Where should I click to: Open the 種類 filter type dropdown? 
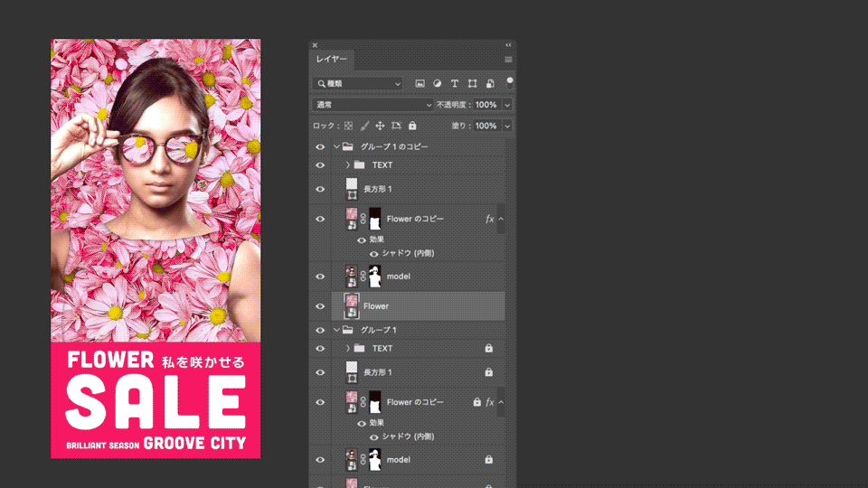click(x=358, y=83)
